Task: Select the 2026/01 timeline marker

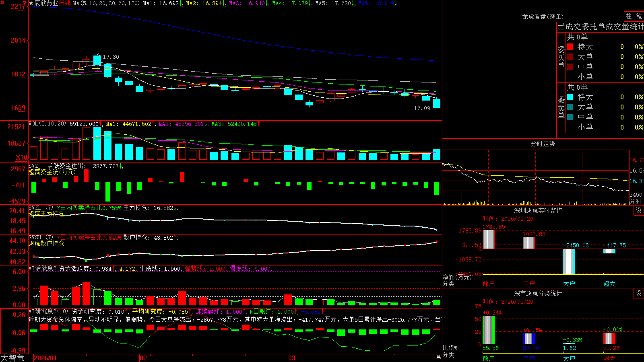Action: (x=45, y=358)
